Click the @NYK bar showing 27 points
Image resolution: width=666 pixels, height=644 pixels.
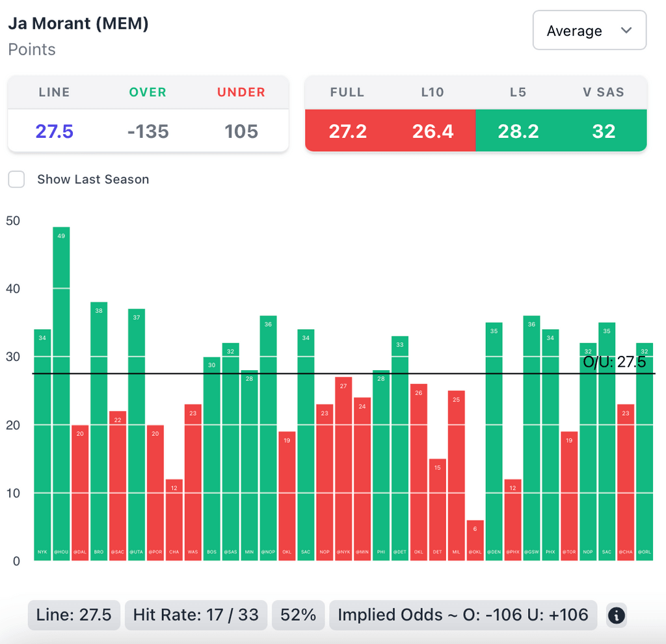(x=343, y=469)
